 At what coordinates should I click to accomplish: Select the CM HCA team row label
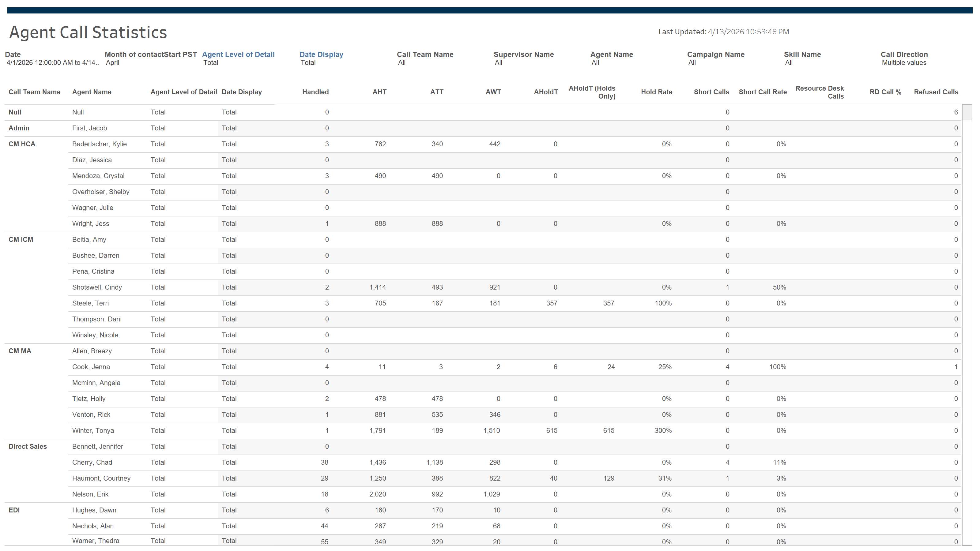coord(22,144)
